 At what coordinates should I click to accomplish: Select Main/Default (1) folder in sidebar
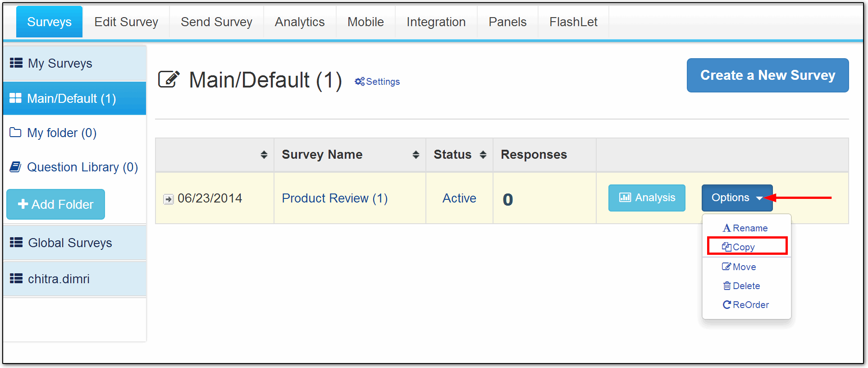tap(75, 98)
